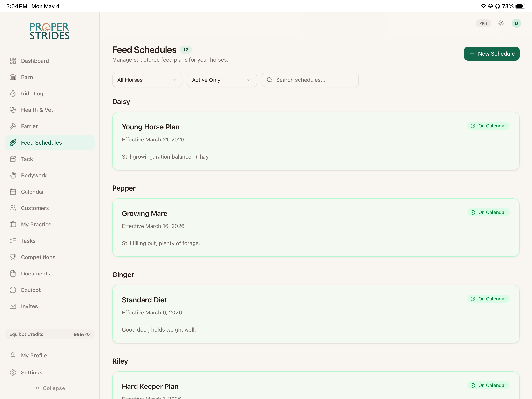The image size is (532, 399).
Task: Create a New Schedule
Action: point(492,54)
